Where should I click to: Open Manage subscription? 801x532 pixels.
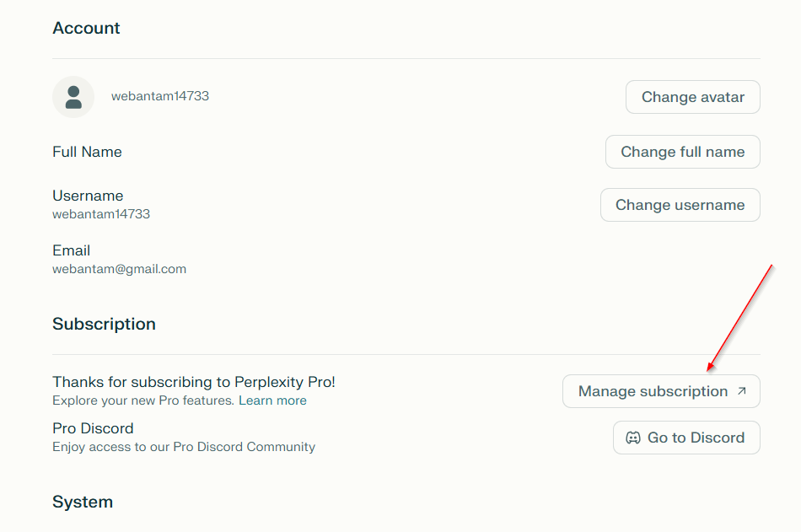(x=661, y=391)
